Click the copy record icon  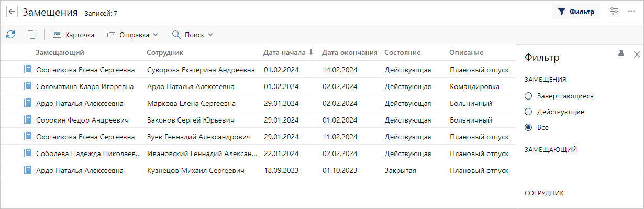coord(31,35)
